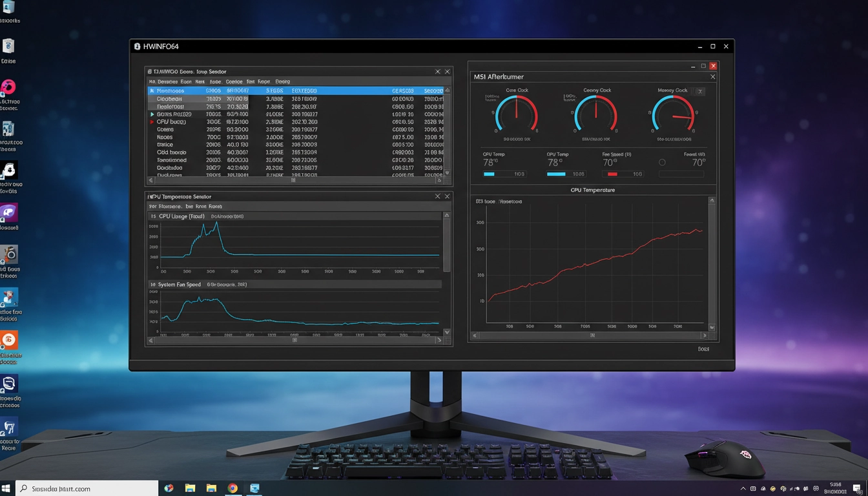
Task: Click up arrow of graph window vertical scrollbar
Action: coord(447,216)
